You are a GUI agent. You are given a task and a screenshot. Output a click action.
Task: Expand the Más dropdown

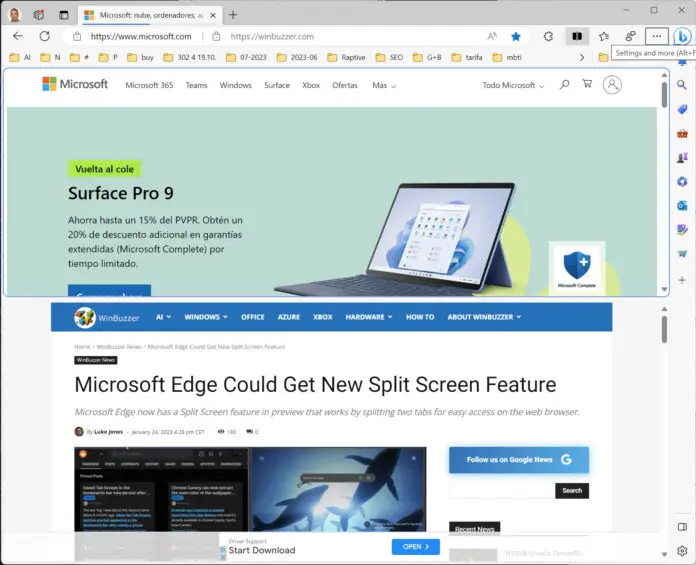tap(384, 85)
